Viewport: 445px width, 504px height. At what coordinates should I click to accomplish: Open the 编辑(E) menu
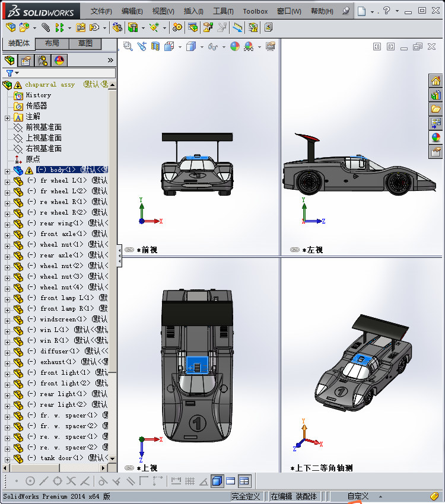tap(132, 11)
